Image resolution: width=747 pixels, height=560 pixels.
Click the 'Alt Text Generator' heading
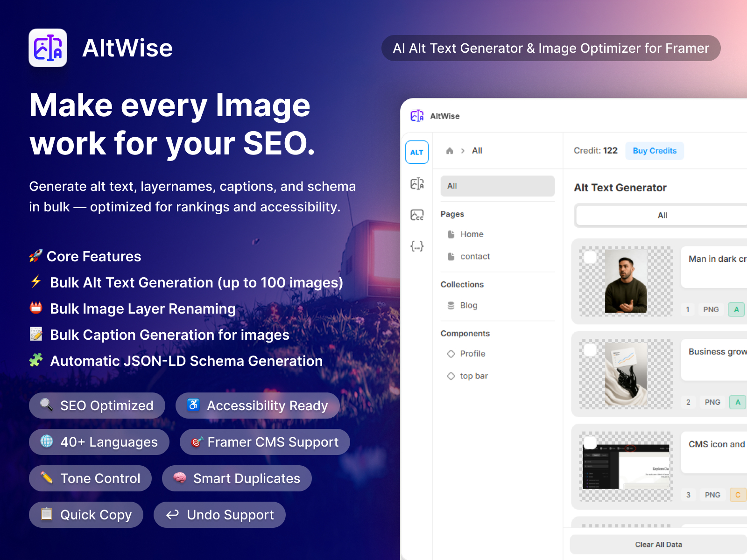[620, 188]
